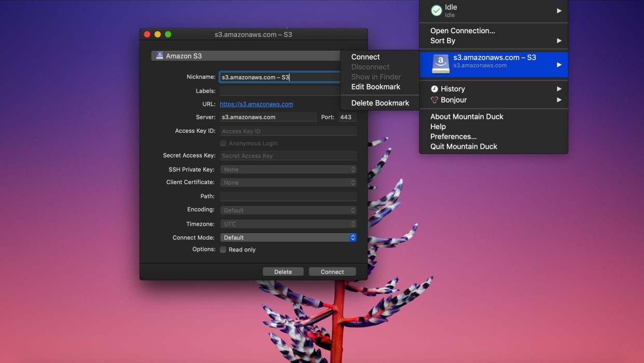
Task: Click the Connect button in the bookmark window
Action: coord(332,272)
